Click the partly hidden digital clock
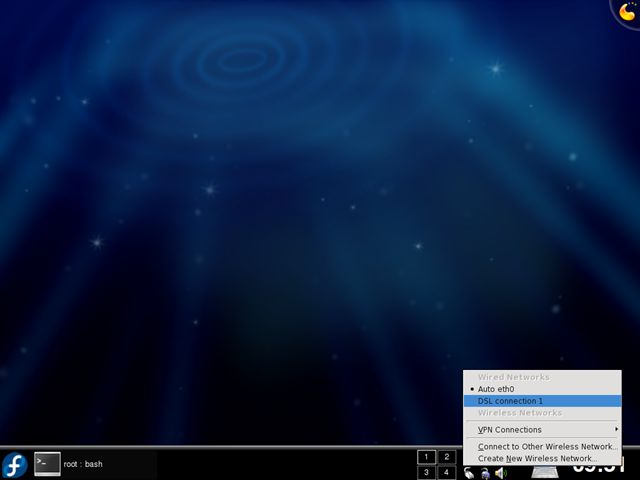 599,468
